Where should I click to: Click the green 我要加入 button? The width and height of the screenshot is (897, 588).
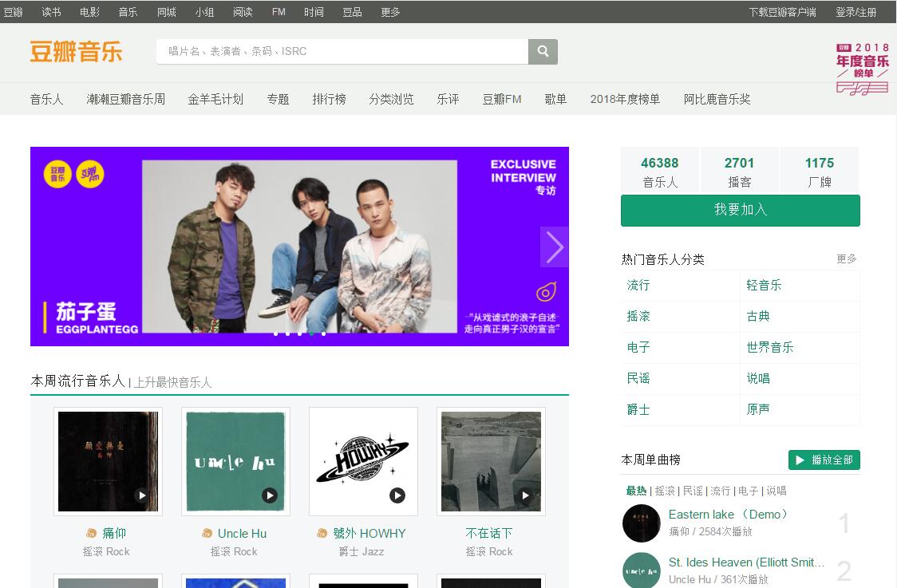click(x=740, y=210)
